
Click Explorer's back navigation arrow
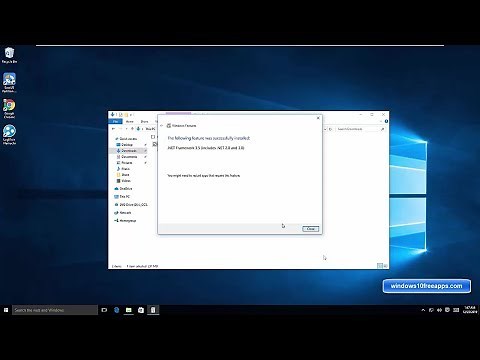click(114, 129)
